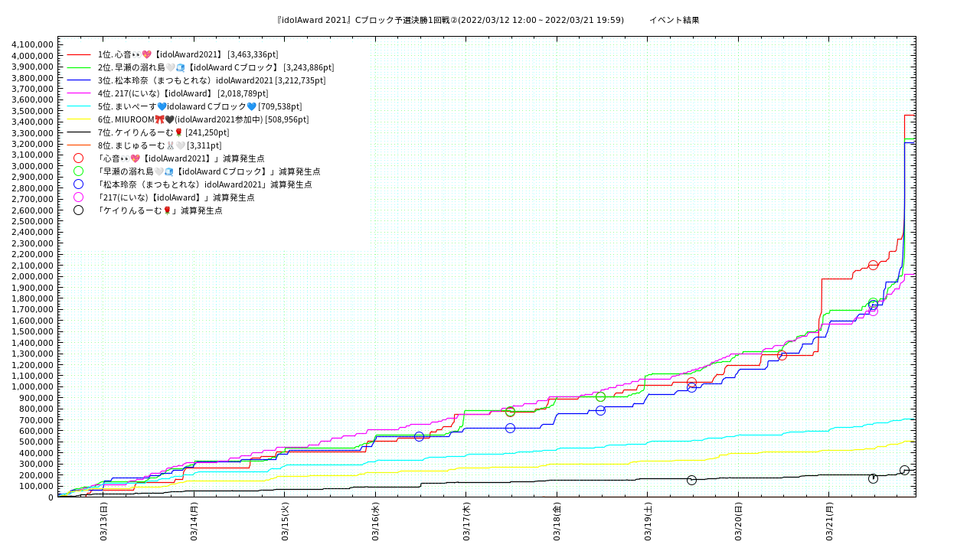Viewport: 980px width, 551px height.
Task: Select the orange line swatch beside 8位 まじゅるーむ
Action: tap(78, 145)
